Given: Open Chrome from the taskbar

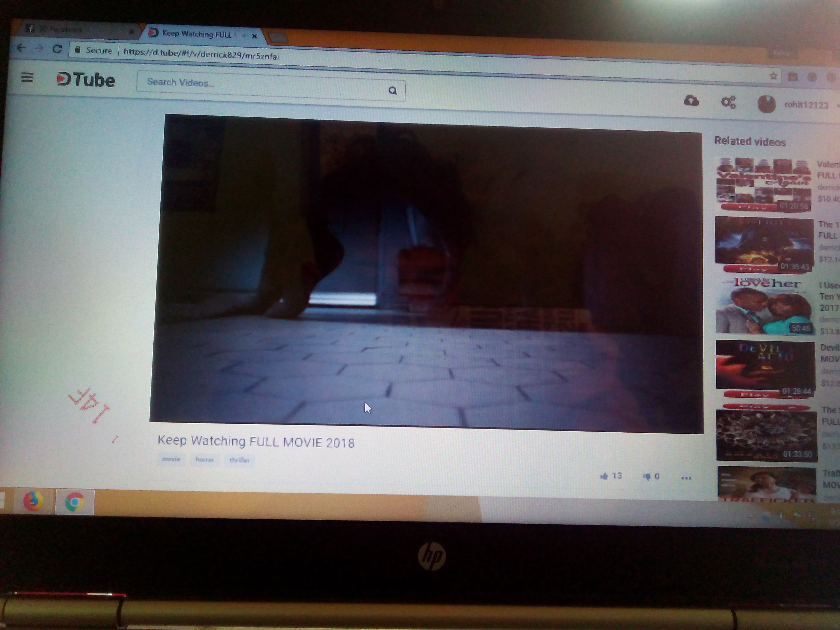Looking at the screenshot, I should click(74, 502).
